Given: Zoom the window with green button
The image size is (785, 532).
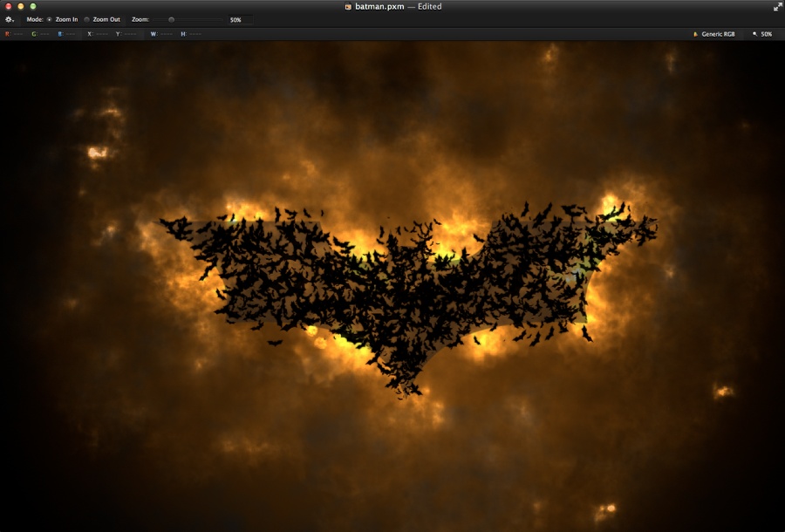Looking at the screenshot, I should (x=33, y=6).
